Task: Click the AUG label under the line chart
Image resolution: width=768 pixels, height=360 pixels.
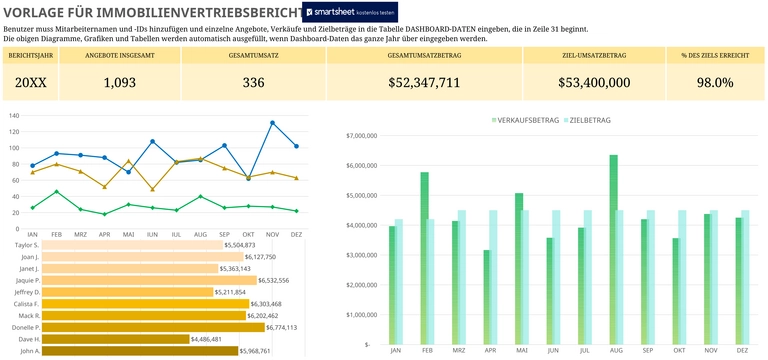Action: click(x=200, y=235)
